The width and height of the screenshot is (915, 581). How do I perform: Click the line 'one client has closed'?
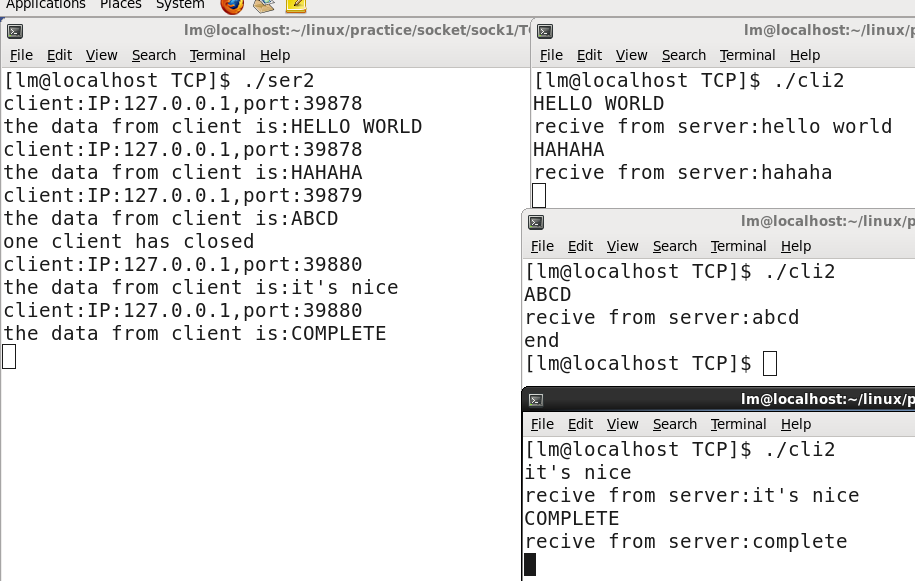(128, 242)
